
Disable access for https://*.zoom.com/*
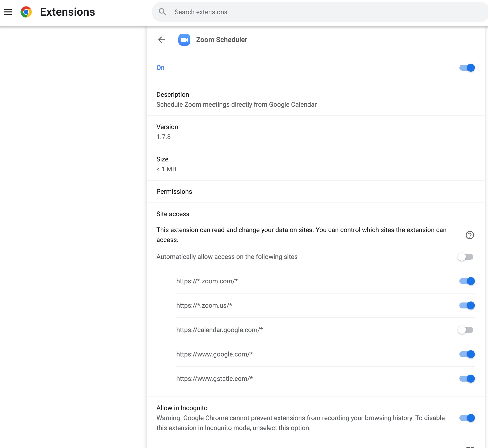467,281
